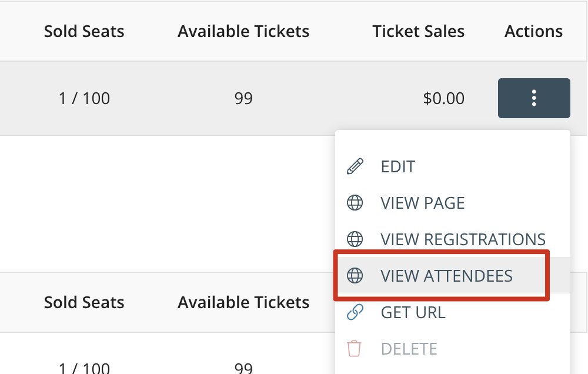Click the Actions column header
The width and height of the screenshot is (588, 374).
534,31
